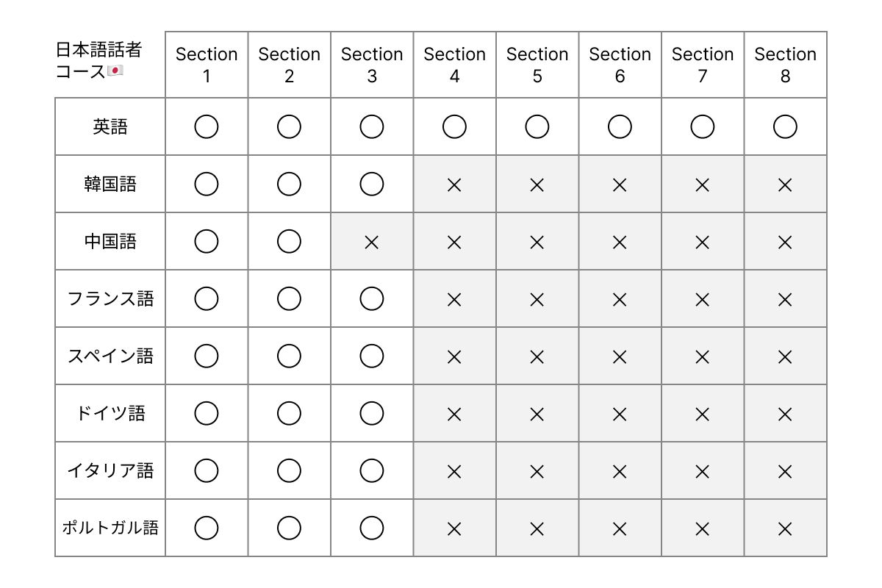
Task: Click the circle for 英語 Section 5
Action: pyautogui.click(x=537, y=127)
